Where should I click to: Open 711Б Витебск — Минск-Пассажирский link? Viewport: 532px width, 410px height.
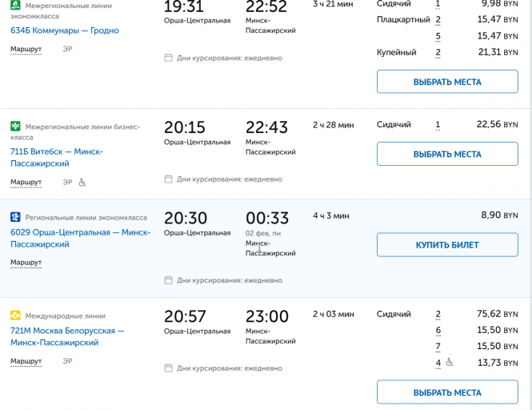pos(56,157)
